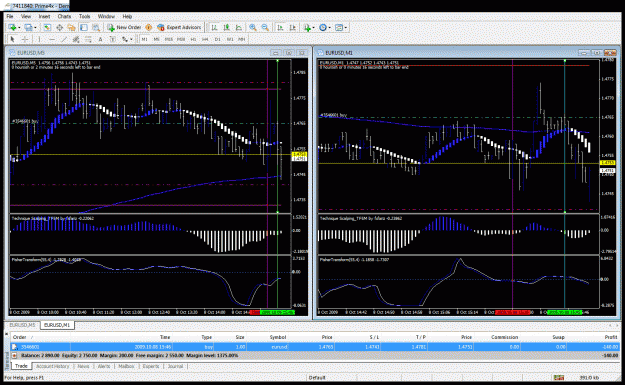
Task: Show the Data Window panel
Action: [x=59, y=28]
